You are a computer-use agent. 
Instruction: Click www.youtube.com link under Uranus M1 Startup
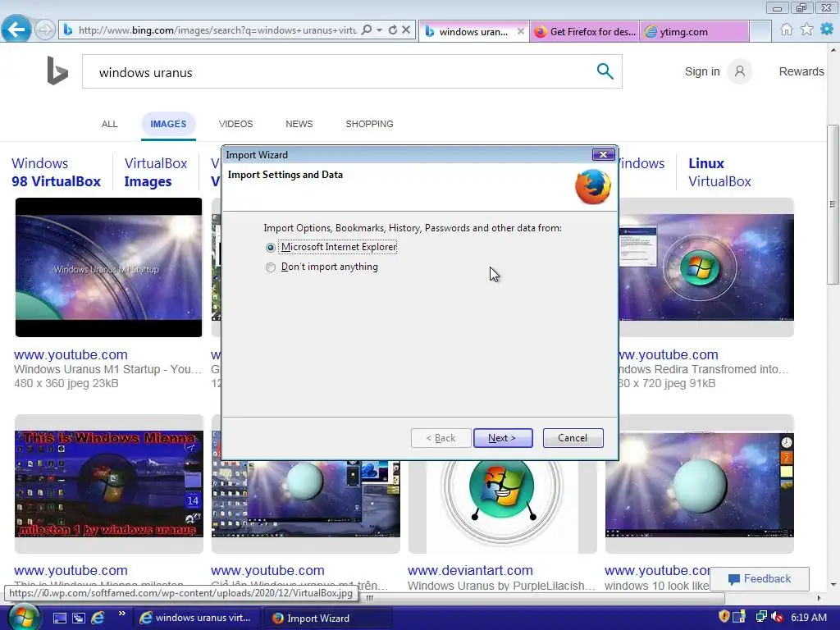[71, 354]
